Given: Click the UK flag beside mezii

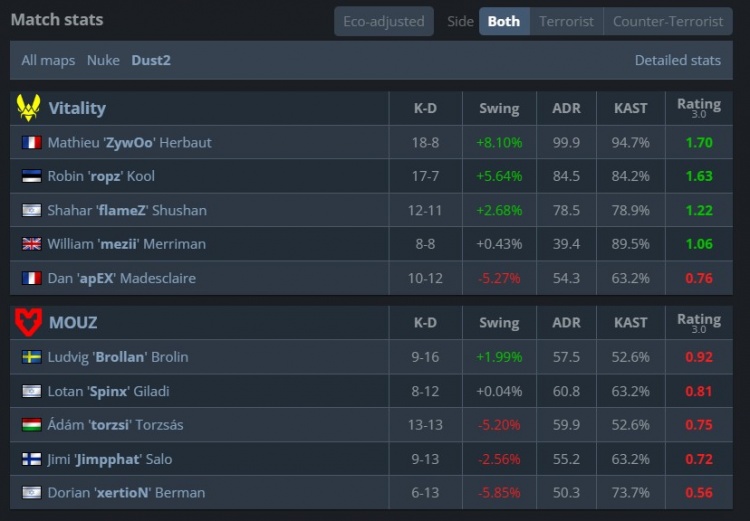Looking at the screenshot, I should click(31, 245).
